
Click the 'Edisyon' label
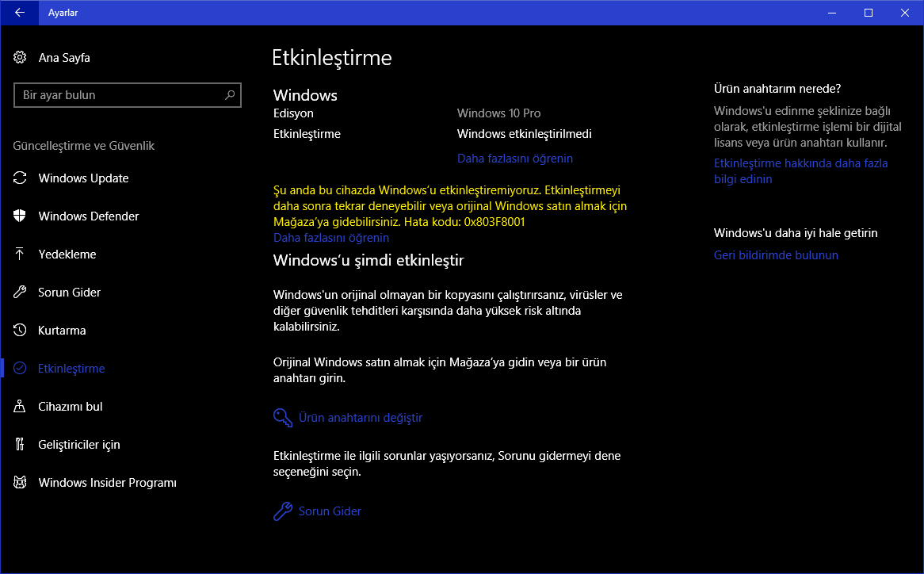pos(293,113)
